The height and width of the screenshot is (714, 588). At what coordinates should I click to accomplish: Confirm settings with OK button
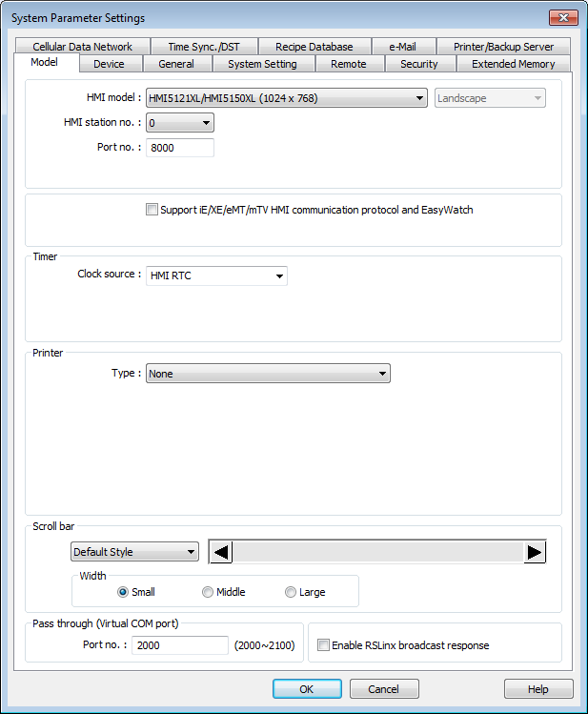coord(307,689)
